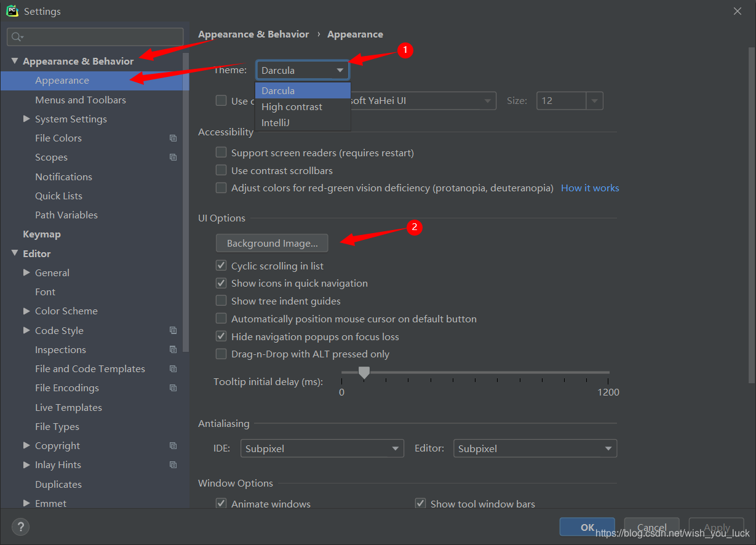Enable Show tree indent guides checkbox
The height and width of the screenshot is (545, 756).
click(221, 301)
